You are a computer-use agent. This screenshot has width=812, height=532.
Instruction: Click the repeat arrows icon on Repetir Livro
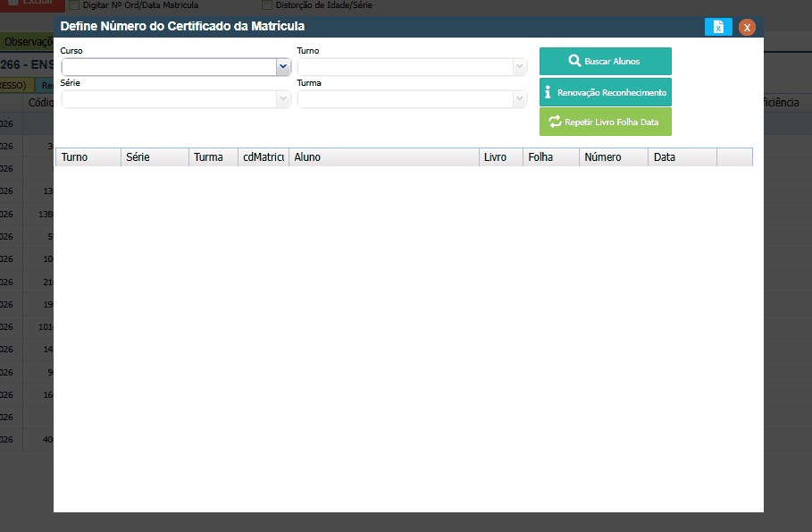[x=555, y=122]
